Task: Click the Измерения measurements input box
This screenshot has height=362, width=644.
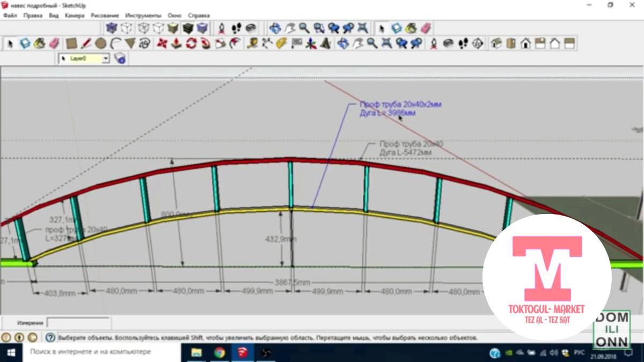Action: point(78,323)
